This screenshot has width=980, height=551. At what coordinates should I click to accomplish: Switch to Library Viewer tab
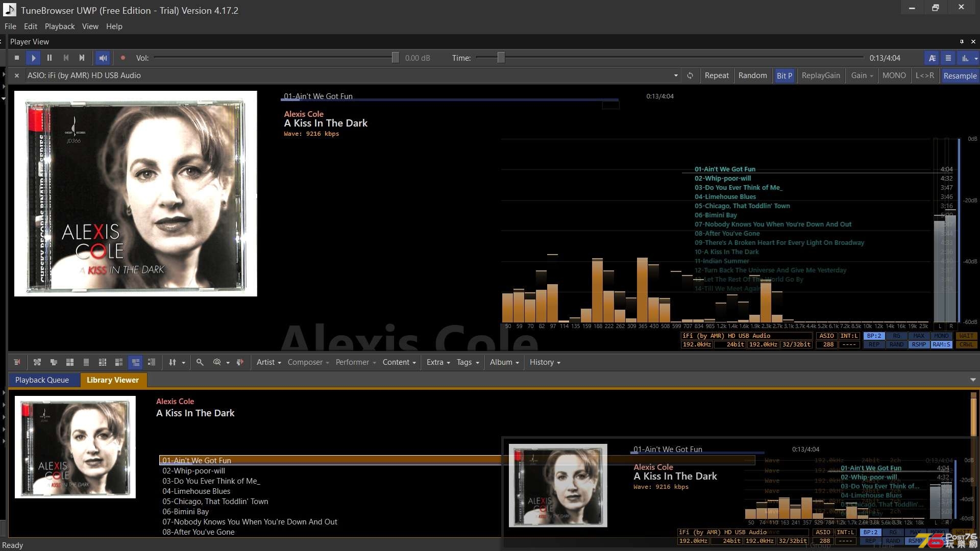click(x=113, y=380)
